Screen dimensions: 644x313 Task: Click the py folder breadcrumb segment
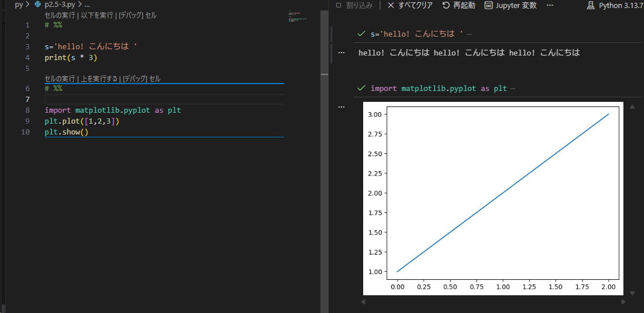19,4
